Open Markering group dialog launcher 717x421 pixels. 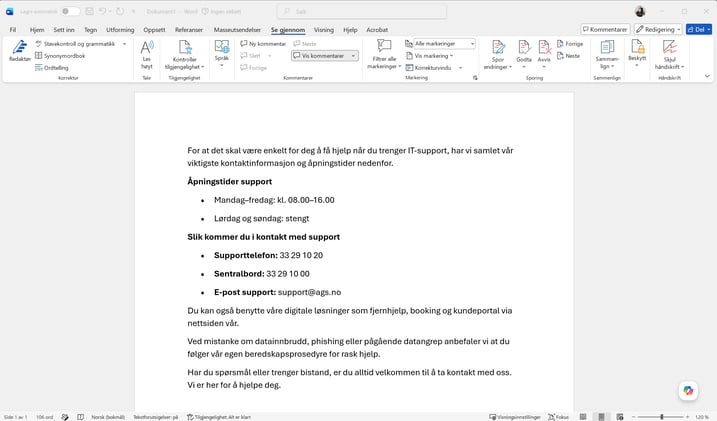(x=475, y=78)
